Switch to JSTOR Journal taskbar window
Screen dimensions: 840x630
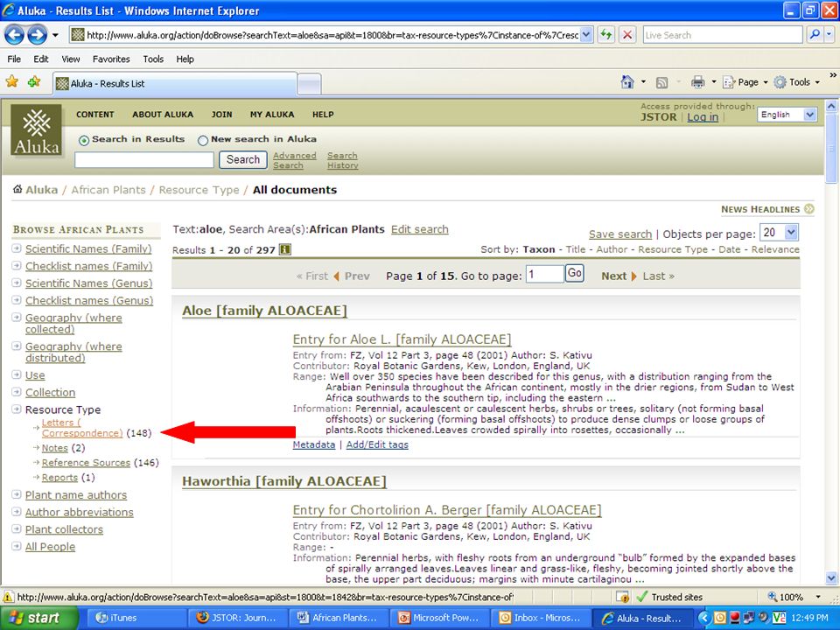click(237, 619)
